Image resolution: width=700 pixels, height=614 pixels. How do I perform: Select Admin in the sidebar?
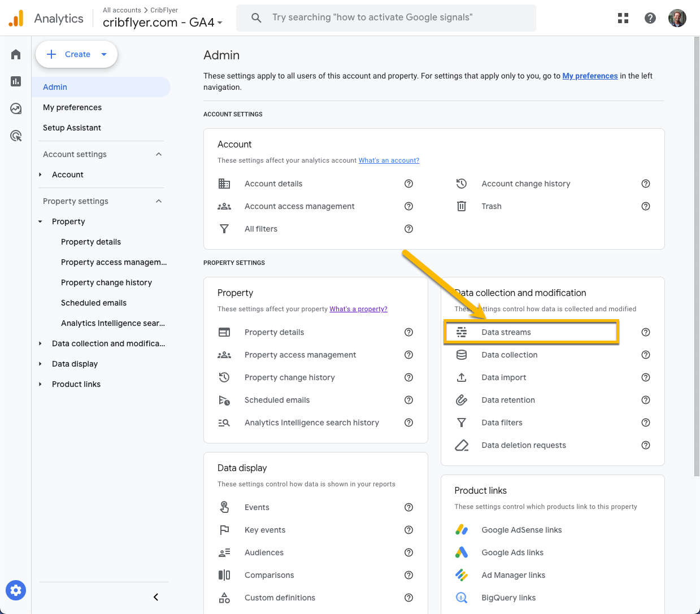(x=101, y=87)
